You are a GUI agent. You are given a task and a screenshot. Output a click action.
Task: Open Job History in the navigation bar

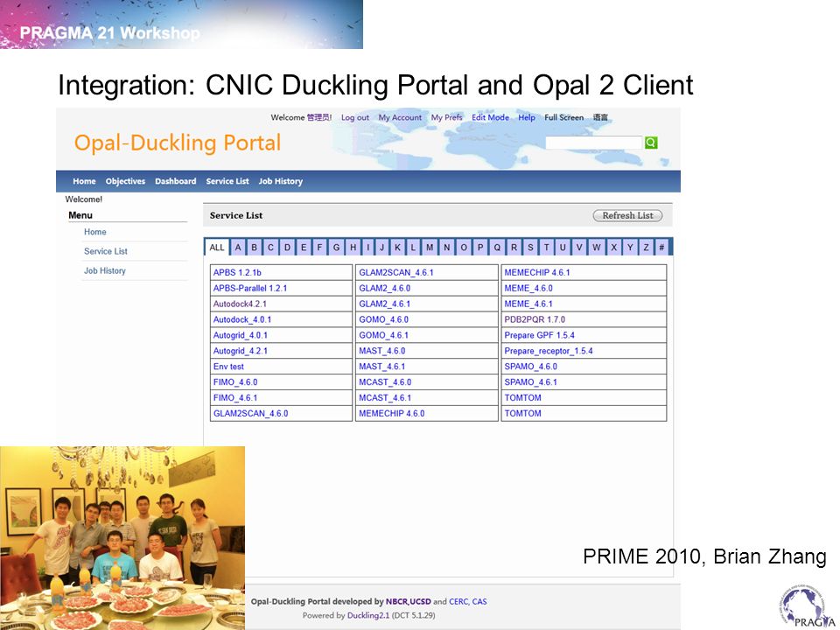click(x=281, y=181)
